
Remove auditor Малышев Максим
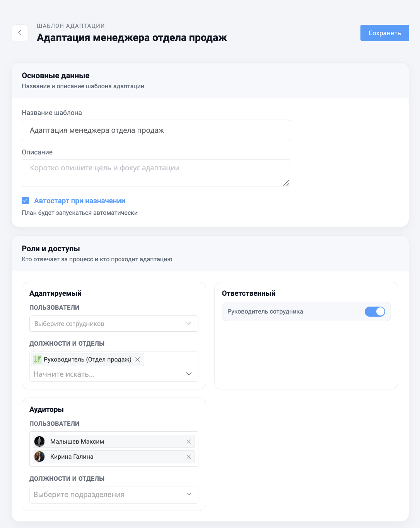189,441
